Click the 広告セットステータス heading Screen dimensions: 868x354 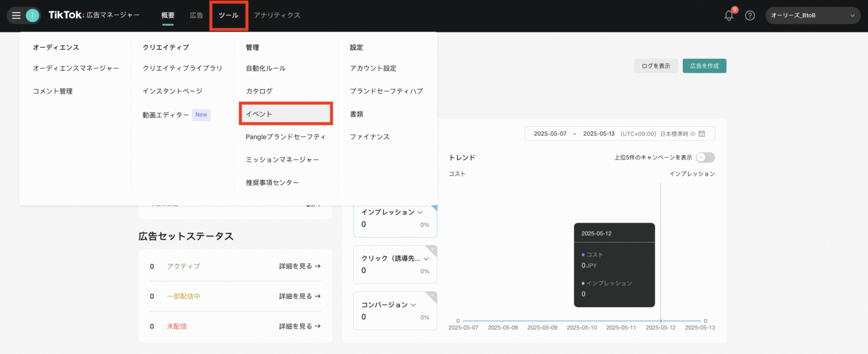(186, 236)
